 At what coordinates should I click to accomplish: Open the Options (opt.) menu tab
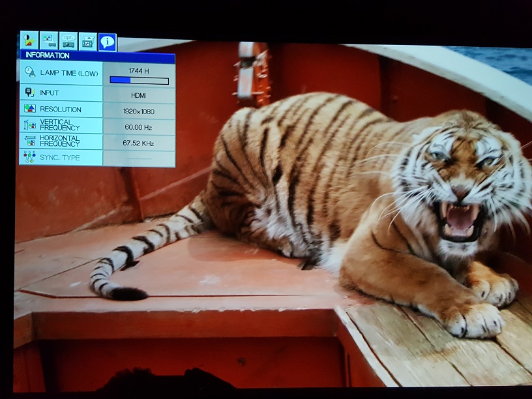click(x=68, y=41)
